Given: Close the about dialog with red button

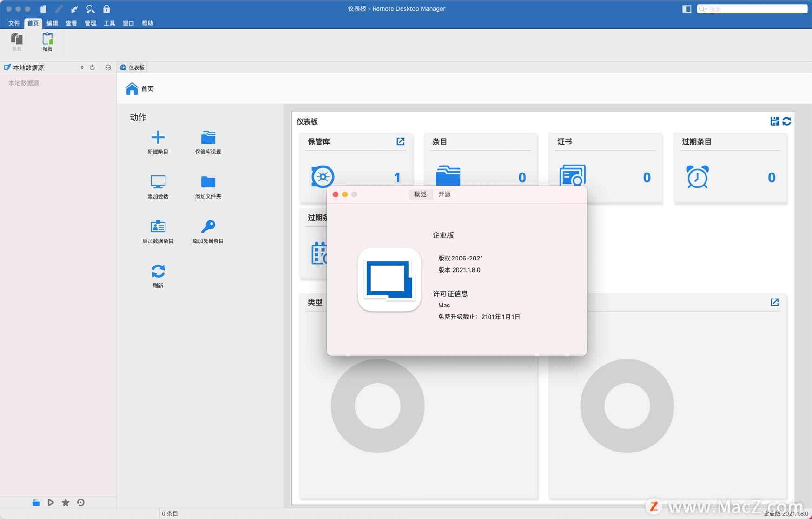Looking at the screenshot, I should coord(336,194).
